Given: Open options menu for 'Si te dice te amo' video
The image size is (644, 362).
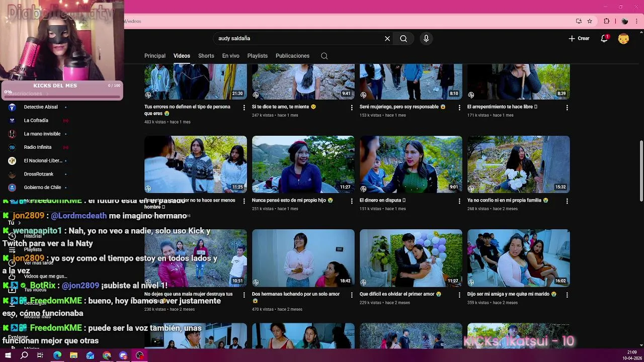Looking at the screenshot, I should point(352,108).
